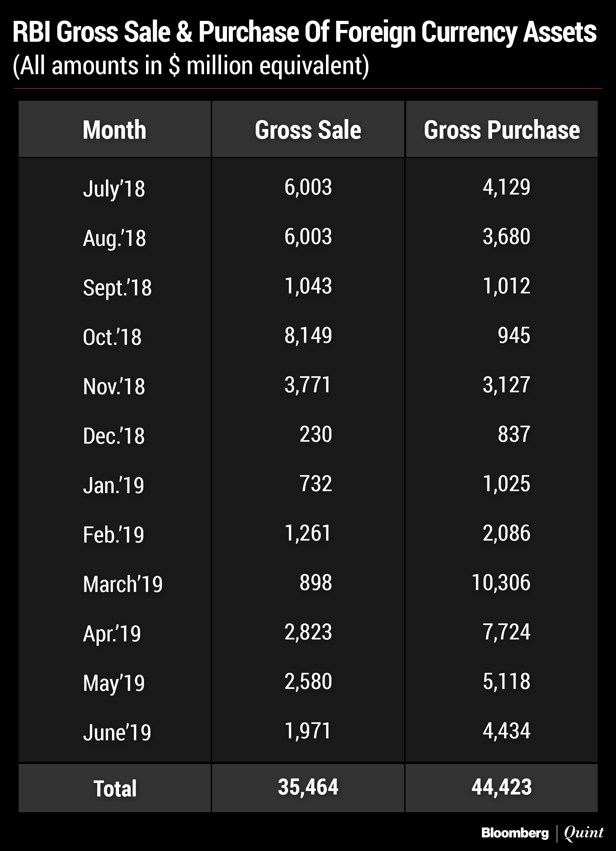
Task: Click the Total row label
Action: coord(115,788)
